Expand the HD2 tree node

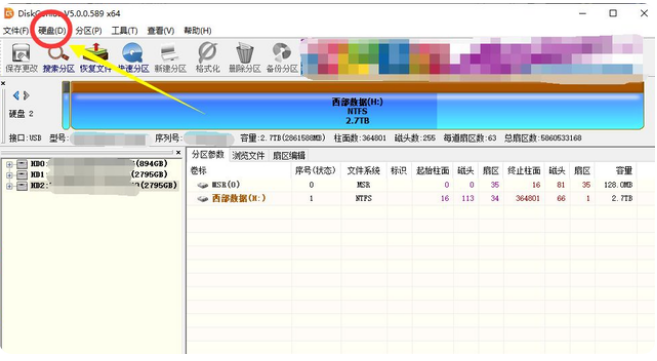click(9, 186)
